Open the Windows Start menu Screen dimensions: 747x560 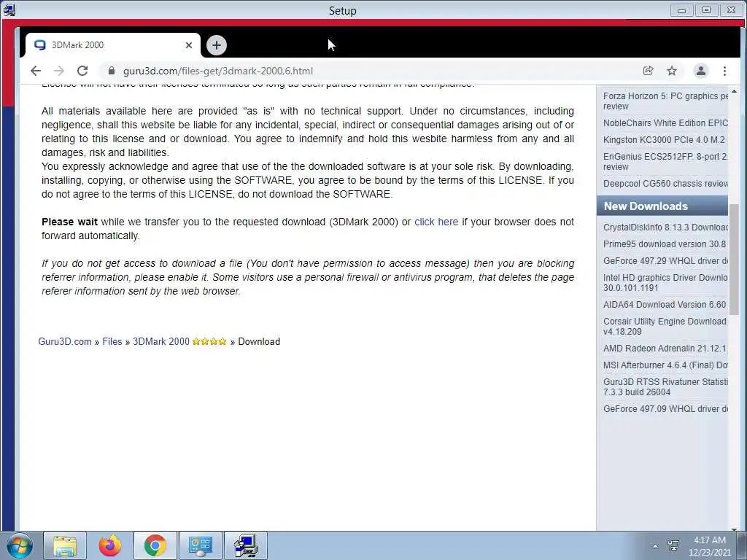(x=20, y=545)
